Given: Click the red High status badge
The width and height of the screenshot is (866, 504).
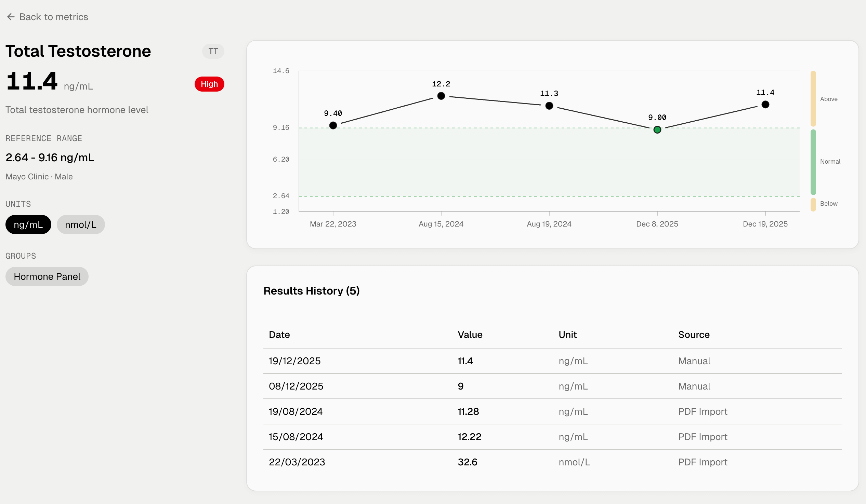Looking at the screenshot, I should click(209, 84).
